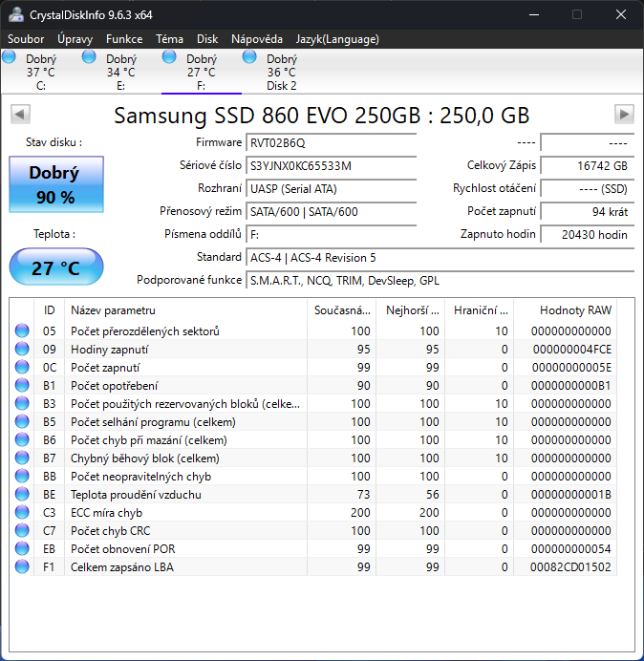Select drive F: disk tab
The image size is (644, 661).
[x=202, y=72]
